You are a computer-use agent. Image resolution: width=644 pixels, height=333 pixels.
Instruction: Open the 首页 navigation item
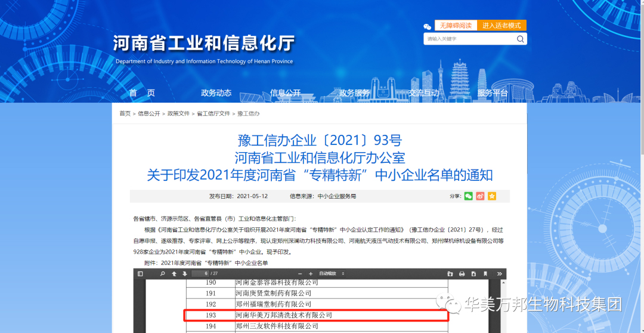click(x=142, y=93)
